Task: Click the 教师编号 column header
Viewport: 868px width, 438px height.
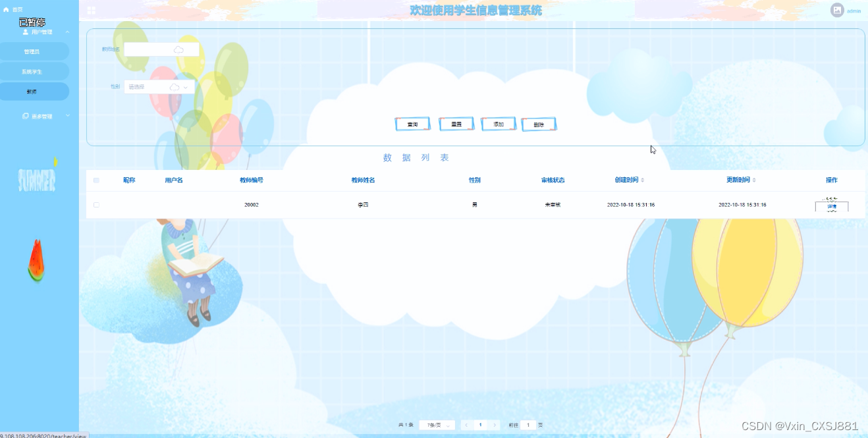Action: [x=252, y=180]
